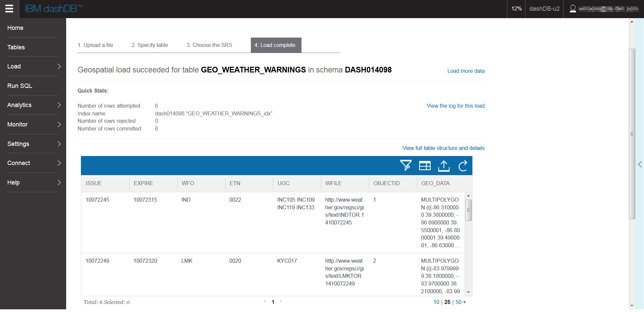
Task: Click the filter icon in table toolbar
Action: tap(406, 165)
